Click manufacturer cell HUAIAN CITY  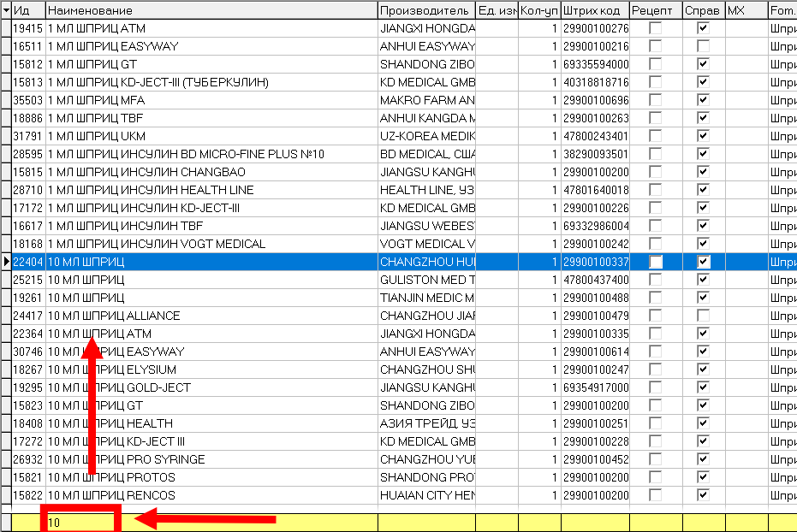coord(427,495)
